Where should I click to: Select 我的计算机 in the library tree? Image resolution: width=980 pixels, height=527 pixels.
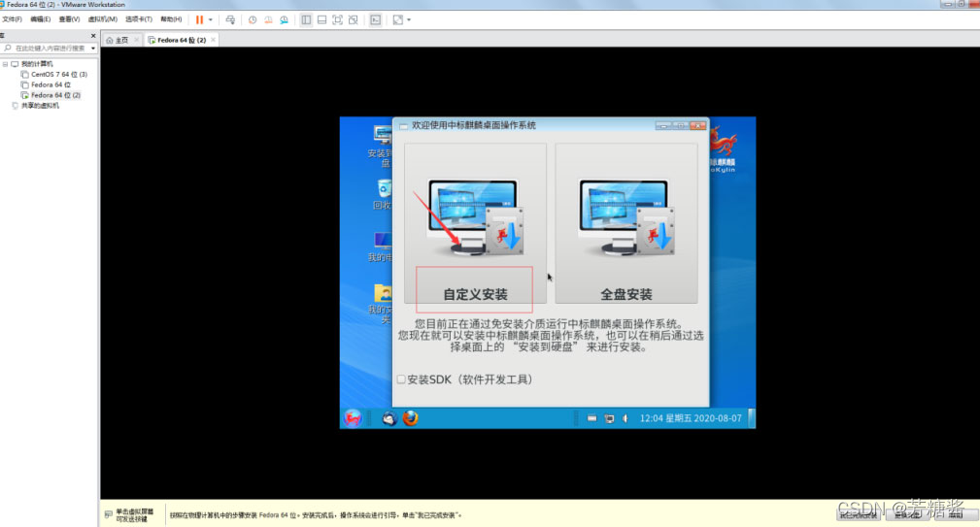(x=37, y=64)
